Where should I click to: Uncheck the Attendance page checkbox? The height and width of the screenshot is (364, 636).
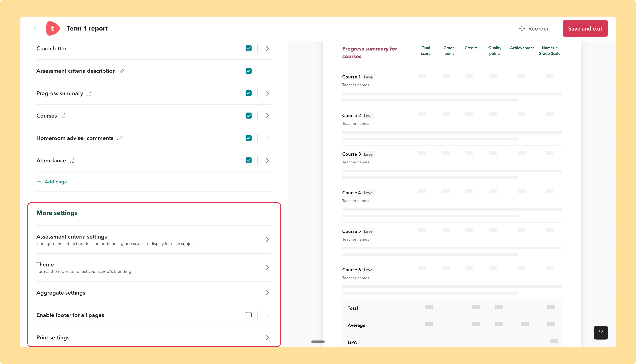(x=248, y=160)
